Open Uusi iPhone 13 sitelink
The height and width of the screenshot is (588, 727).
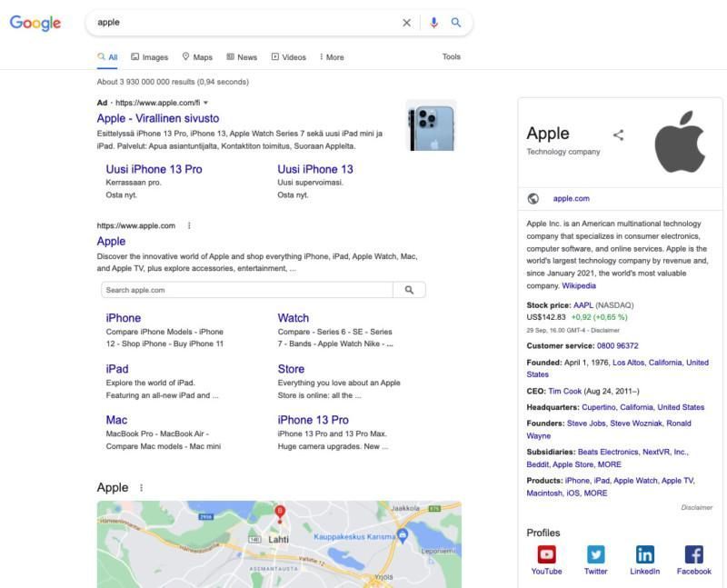point(315,169)
